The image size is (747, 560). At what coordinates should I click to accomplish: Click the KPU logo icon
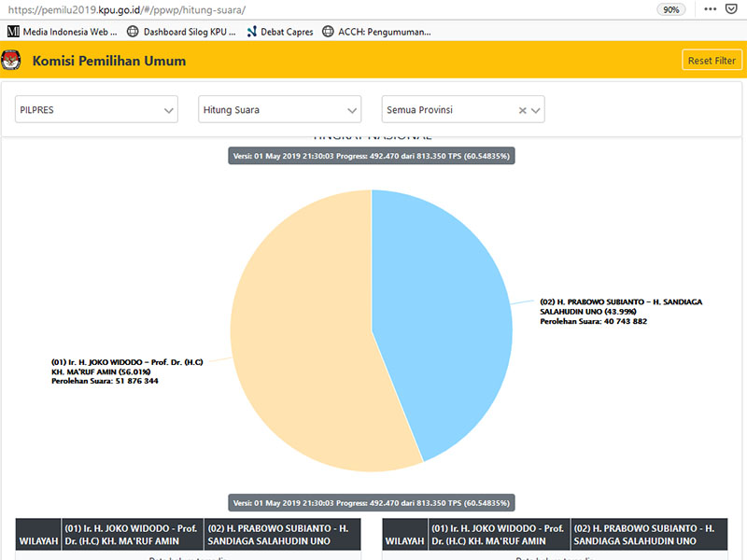[11, 61]
